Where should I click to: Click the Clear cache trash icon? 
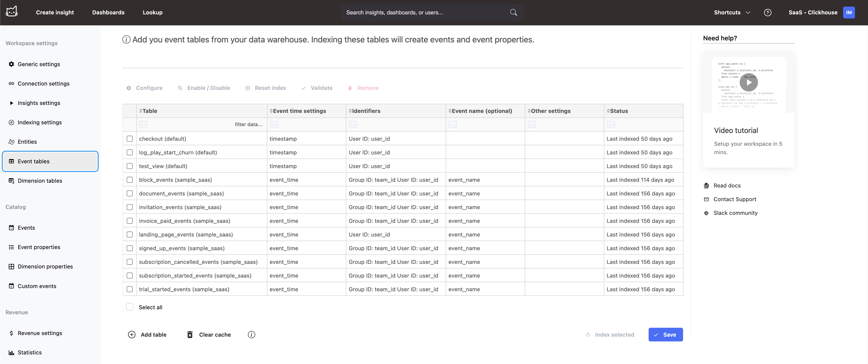coord(190,334)
